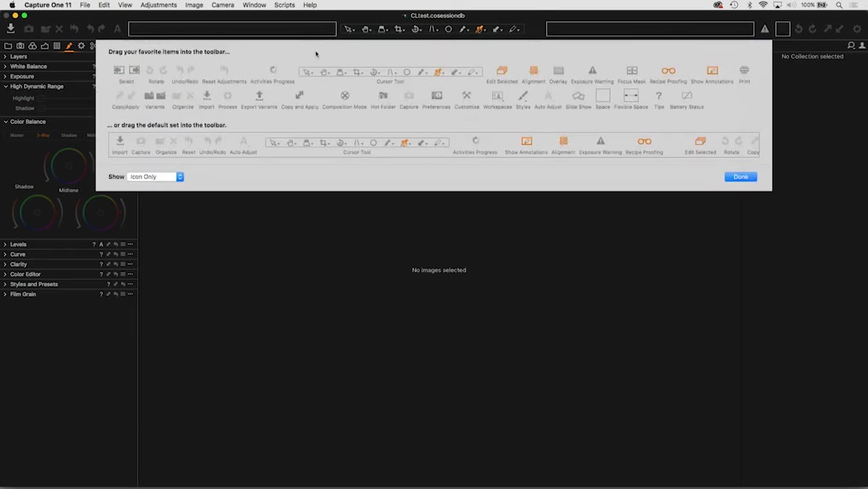This screenshot has height=489, width=868.
Task: Select the 3-Way Color Balance tab
Action: [43, 135]
